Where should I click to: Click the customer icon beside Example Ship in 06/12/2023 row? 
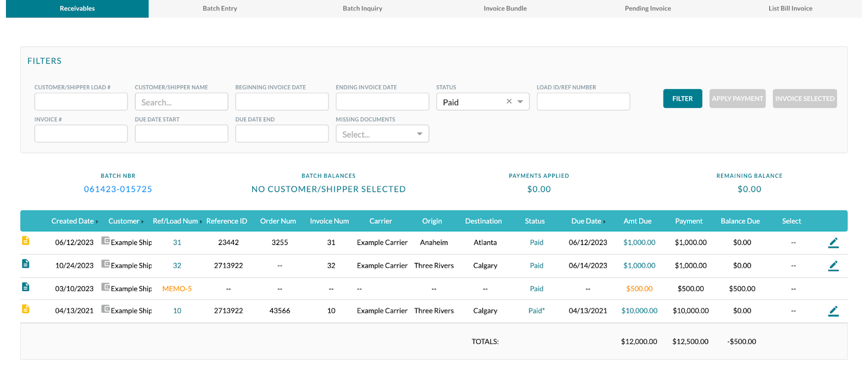coord(106,241)
